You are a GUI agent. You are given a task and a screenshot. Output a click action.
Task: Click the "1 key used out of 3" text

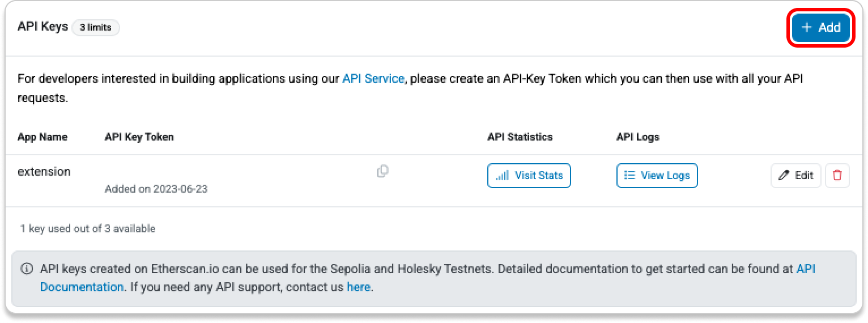click(x=88, y=229)
